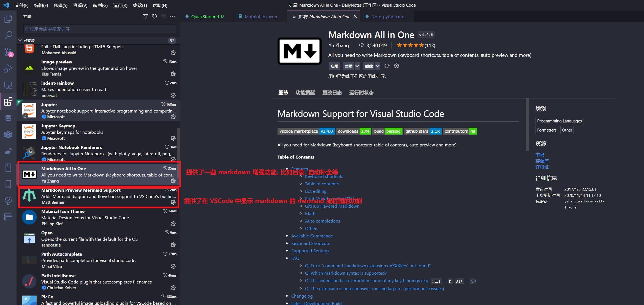
Task: Click the extension search input field
Action: point(100,29)
